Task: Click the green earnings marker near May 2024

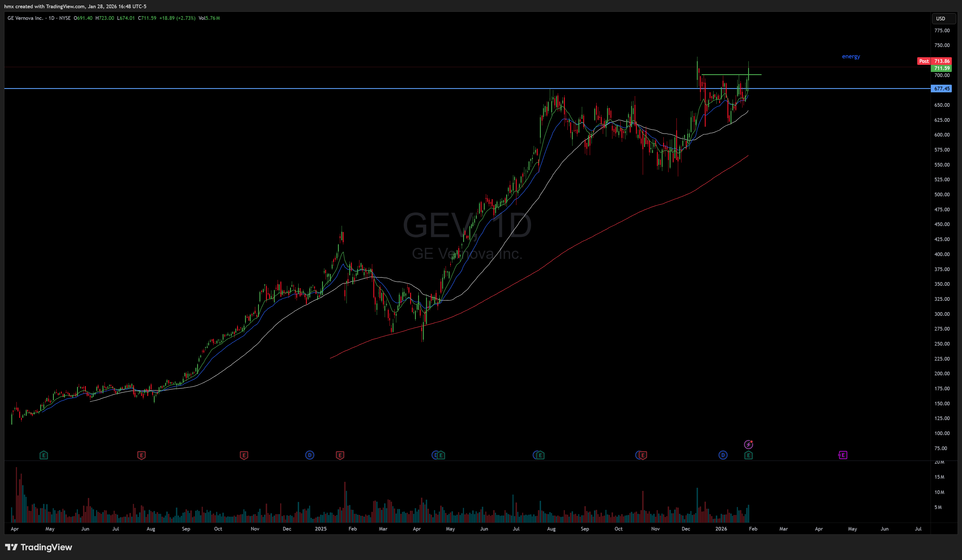Action: coord(44,455)
